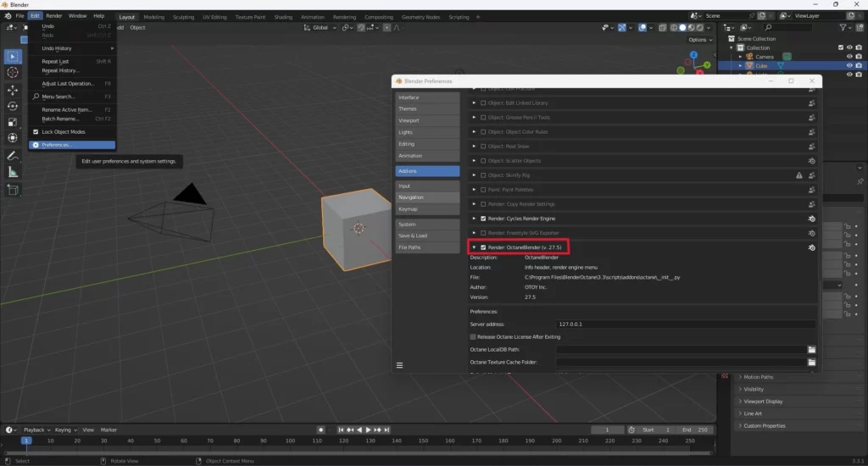Viewport: 868px width, 466px height.
Task: Enable Object: Edit Linked Library add-on
Action: (483, 103)
